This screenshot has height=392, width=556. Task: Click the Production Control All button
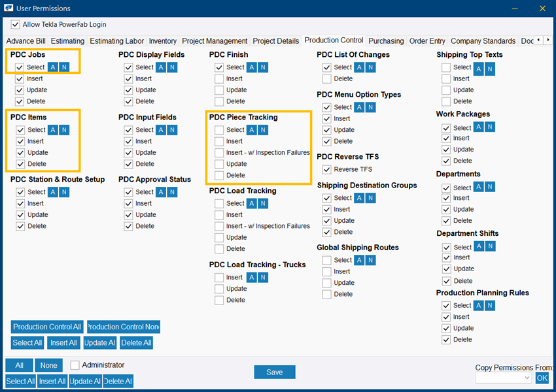47,327
